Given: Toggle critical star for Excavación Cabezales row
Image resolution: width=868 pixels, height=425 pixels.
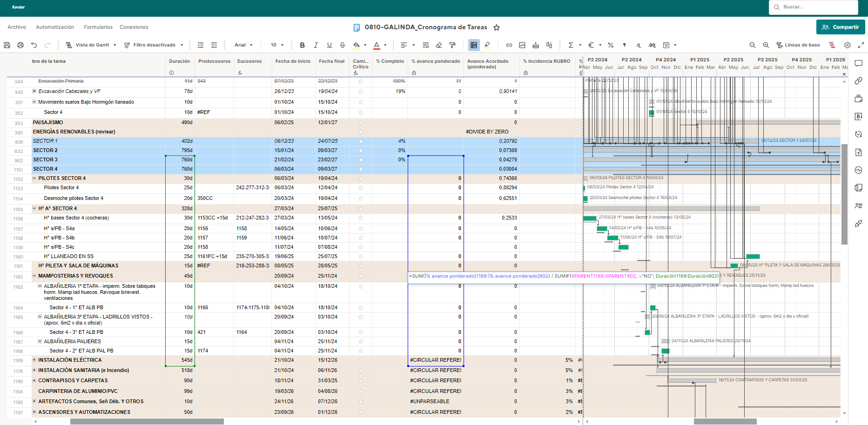Looking at the screenshot, I should [361, 92].
